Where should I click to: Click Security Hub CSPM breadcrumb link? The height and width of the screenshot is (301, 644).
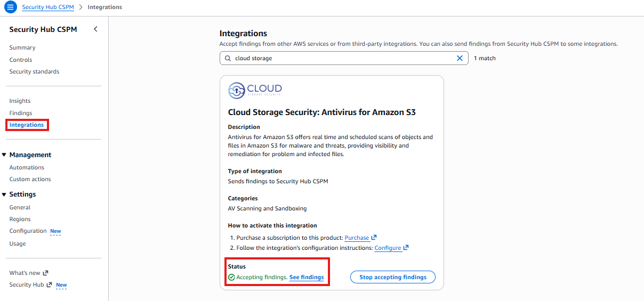tap(48, 7)
